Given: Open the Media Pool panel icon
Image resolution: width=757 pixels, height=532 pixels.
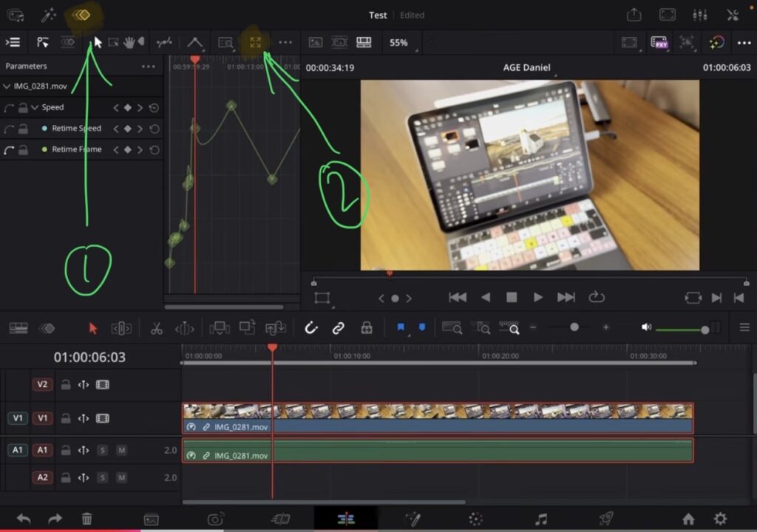Looking at the screenshot, I should tap(16, 16).
